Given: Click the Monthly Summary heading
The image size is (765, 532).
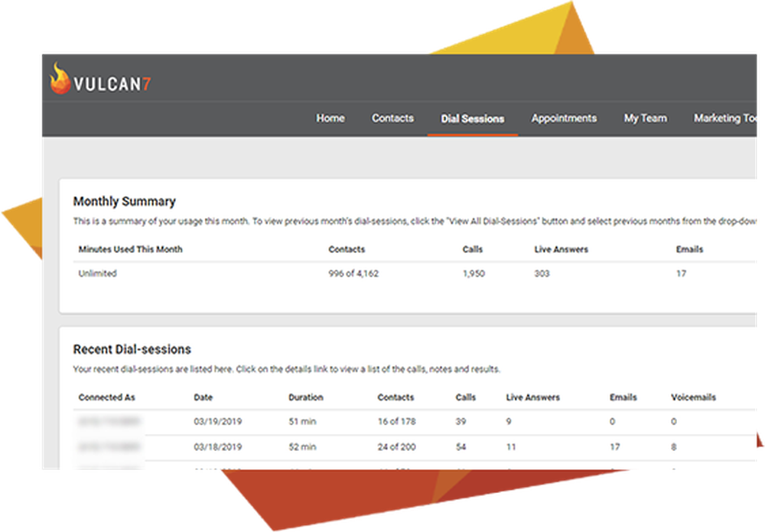Looking at the screenshot, I should click(x=125, y=201).
